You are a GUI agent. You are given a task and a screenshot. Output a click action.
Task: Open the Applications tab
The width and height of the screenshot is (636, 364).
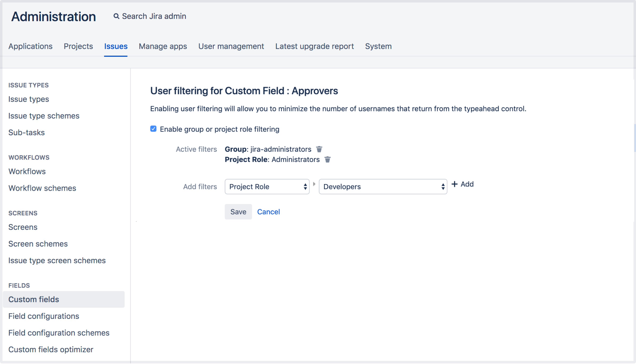30,46
